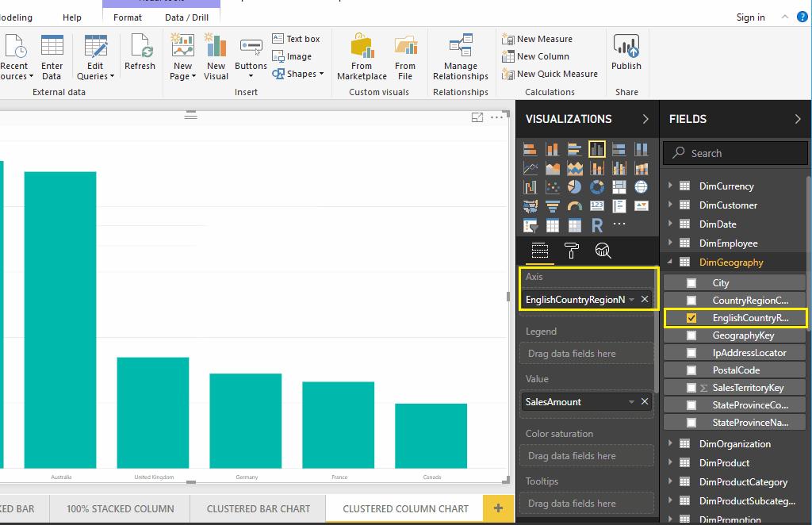Click New Measure in Calculations
Viewport: 812px width, 525px height.
pyautogui.click(x=544, y=39)
